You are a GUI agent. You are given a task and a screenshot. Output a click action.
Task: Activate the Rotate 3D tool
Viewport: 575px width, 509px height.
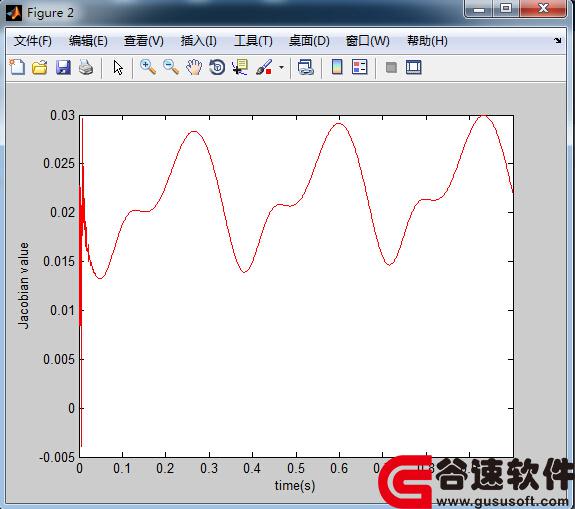(217, 67)
